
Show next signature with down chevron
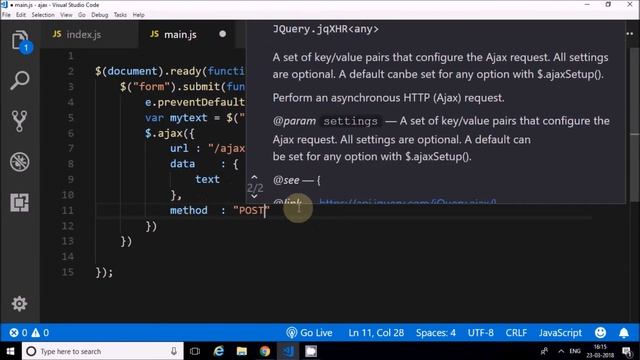pos(254,197)
